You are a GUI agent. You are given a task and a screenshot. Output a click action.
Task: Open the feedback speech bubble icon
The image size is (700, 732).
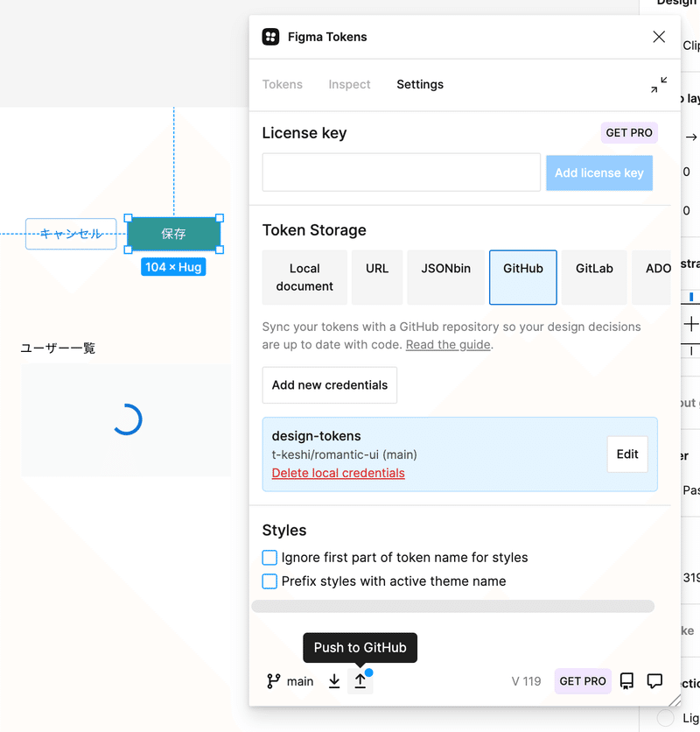654,681
